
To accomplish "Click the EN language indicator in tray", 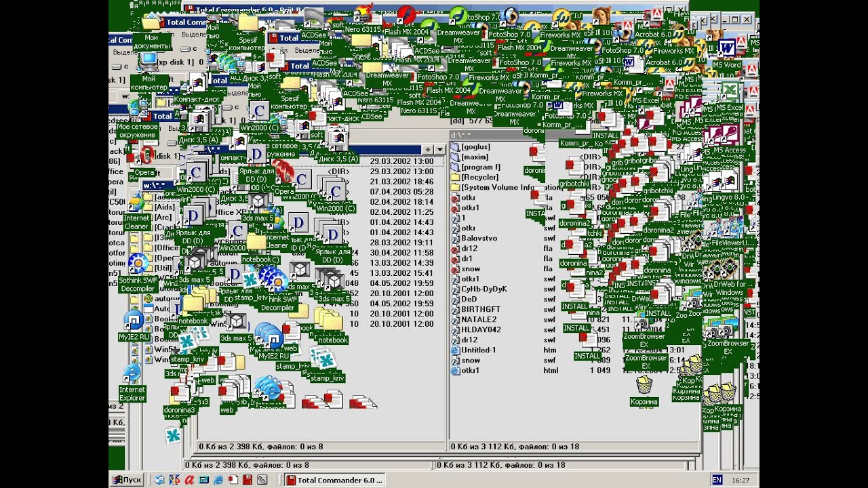I will coord(717,480).
